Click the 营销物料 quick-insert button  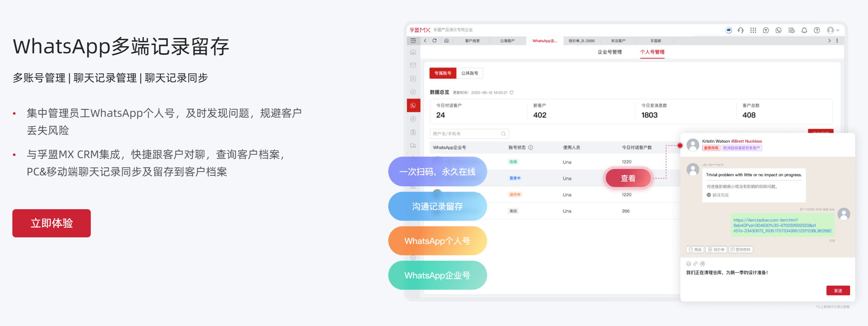coord(740,249)
